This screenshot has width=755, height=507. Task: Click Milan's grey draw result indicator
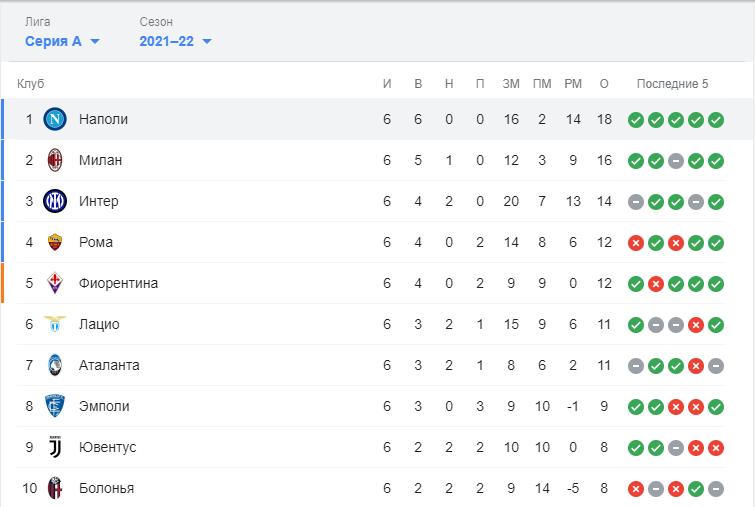676,161
